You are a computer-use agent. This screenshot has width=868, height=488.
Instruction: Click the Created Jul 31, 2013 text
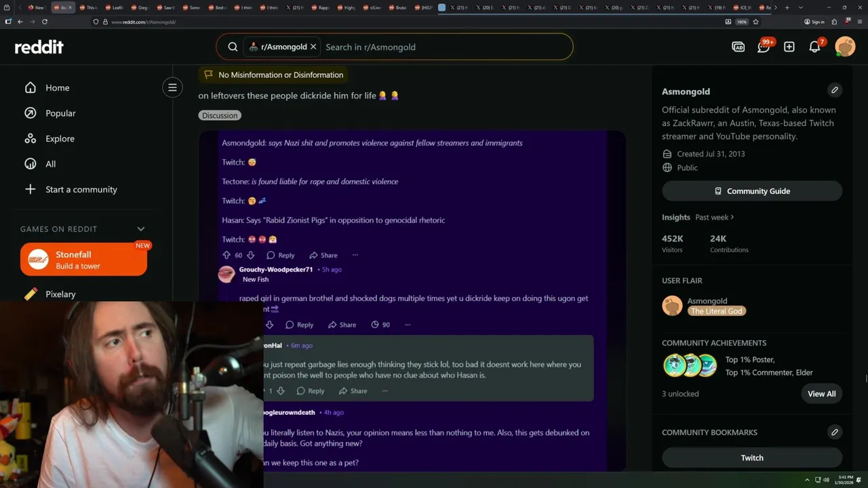[711, 154]
